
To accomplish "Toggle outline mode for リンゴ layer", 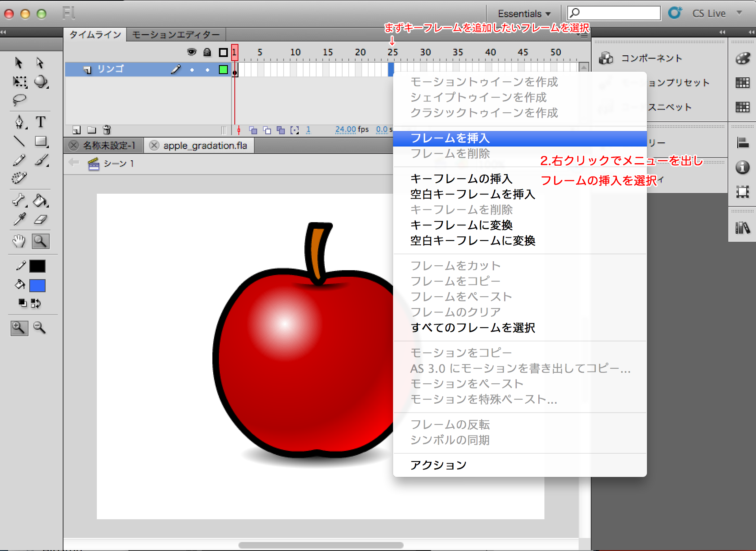I will 223,70.
